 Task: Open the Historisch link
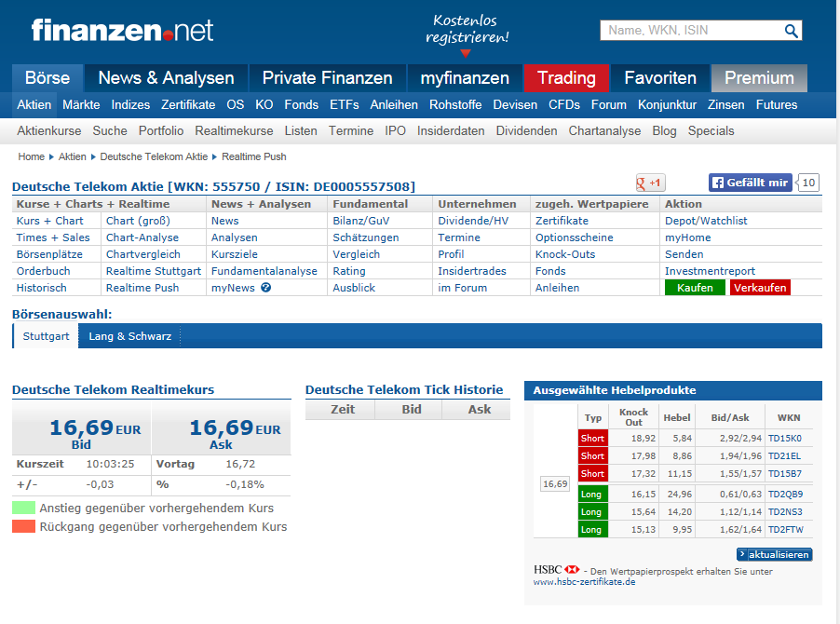41,288
